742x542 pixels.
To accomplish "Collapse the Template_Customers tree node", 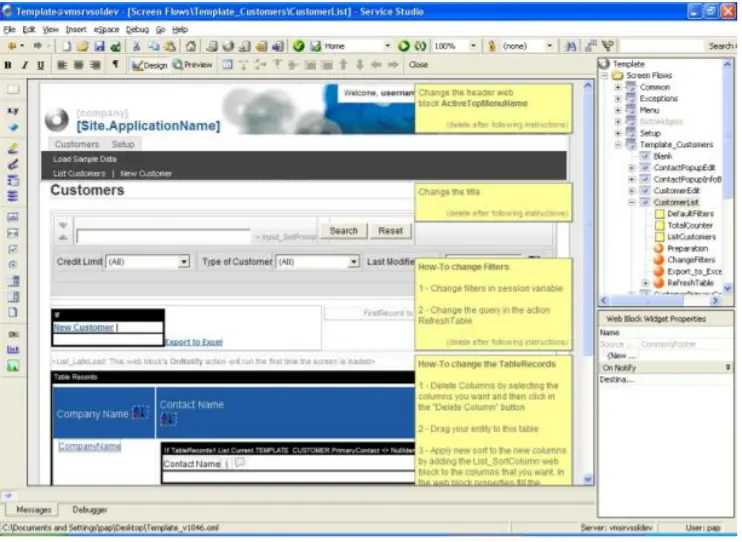I will point(618,144).
